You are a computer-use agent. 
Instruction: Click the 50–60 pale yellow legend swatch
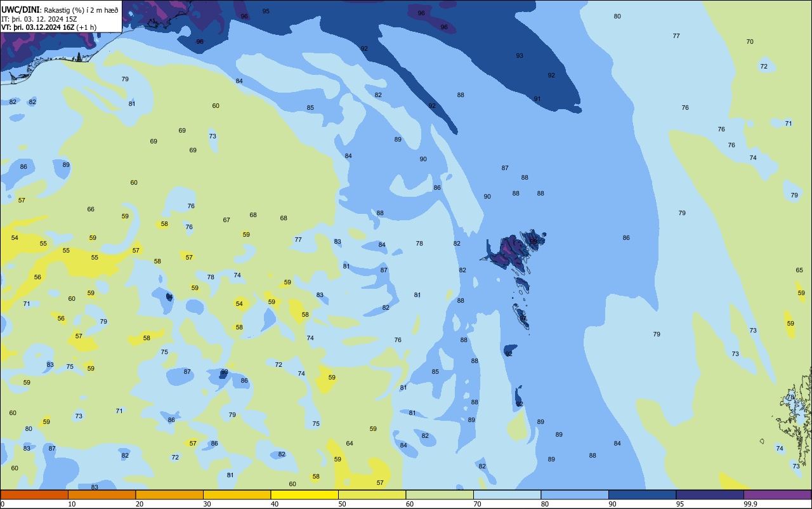(372, 494)
